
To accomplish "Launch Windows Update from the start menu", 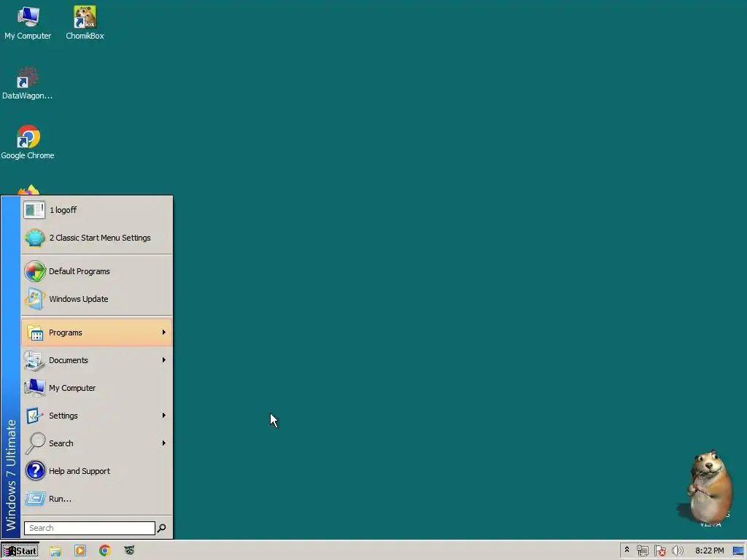I will point(97,299).
